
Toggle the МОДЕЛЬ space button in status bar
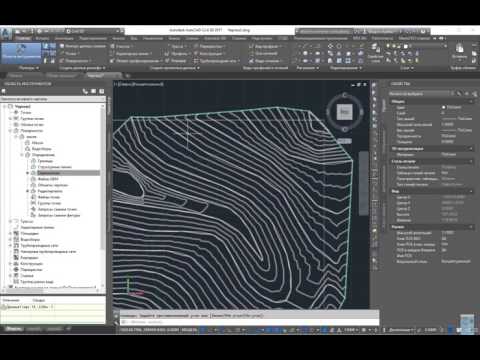188,330
